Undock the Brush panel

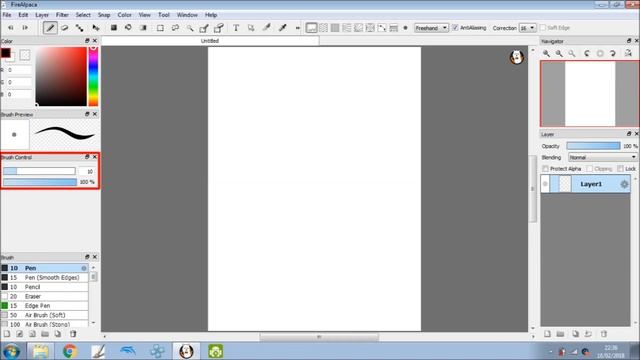(x=87, y=257)
